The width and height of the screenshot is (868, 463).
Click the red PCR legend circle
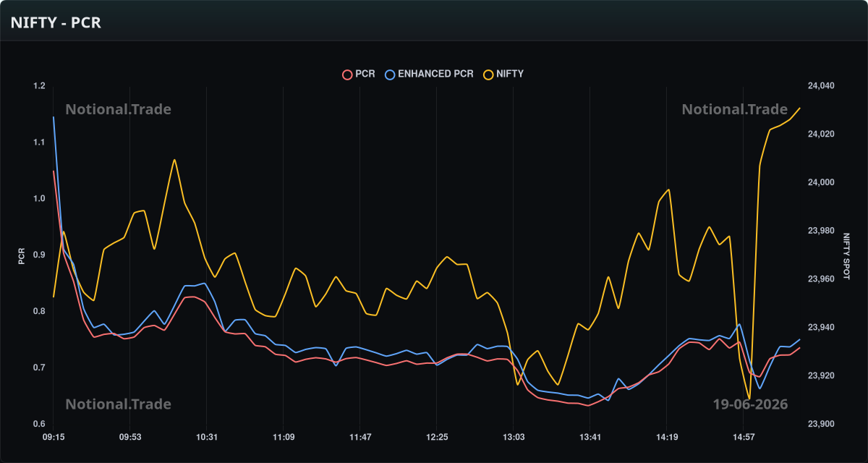[347, 74]
